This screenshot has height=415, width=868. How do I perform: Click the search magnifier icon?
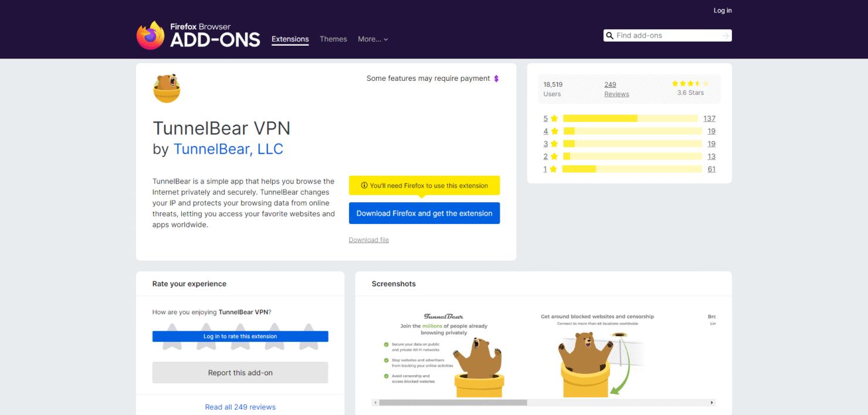[x=610, y=36]
